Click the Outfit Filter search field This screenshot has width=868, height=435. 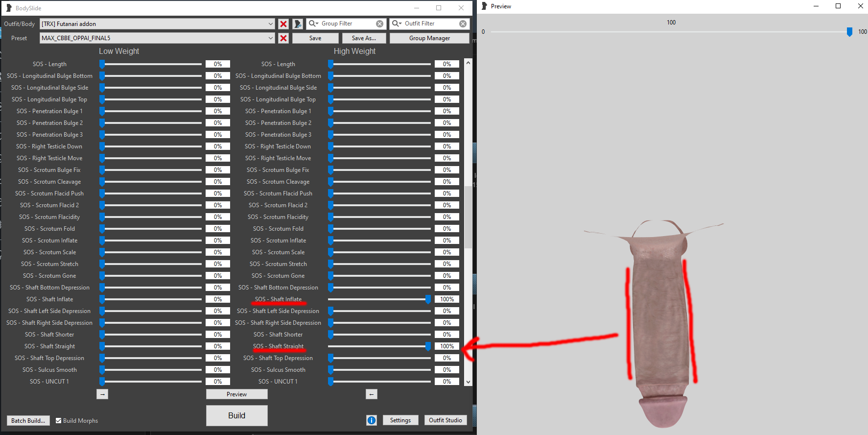[430, 24]
